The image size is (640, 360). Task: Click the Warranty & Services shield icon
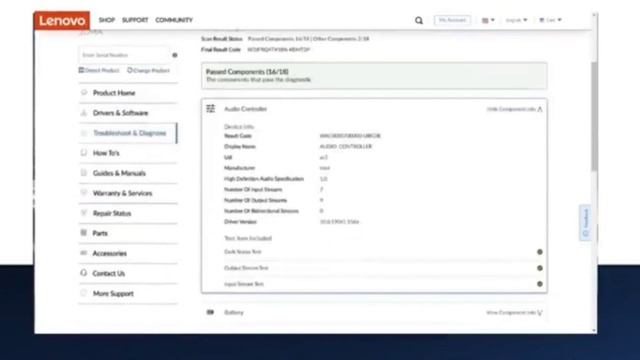click(x=84, y=193)
